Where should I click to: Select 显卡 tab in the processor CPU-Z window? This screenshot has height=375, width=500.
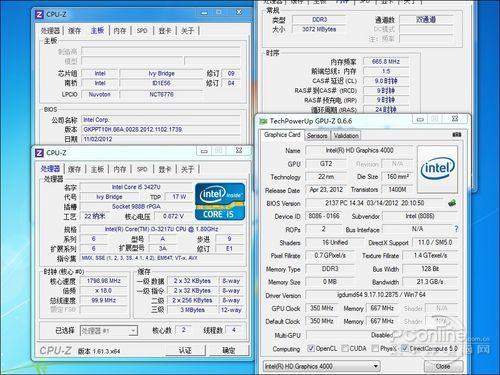click(x=165, y=169)
